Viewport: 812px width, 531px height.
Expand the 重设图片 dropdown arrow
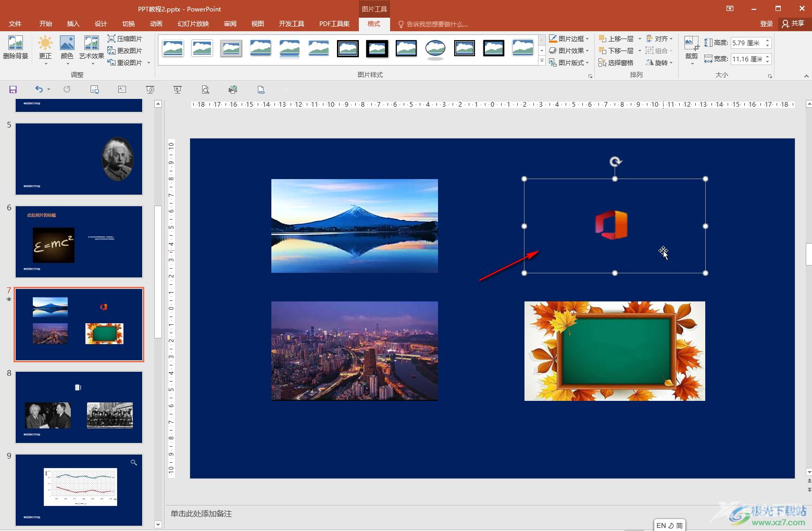point(149,63)
